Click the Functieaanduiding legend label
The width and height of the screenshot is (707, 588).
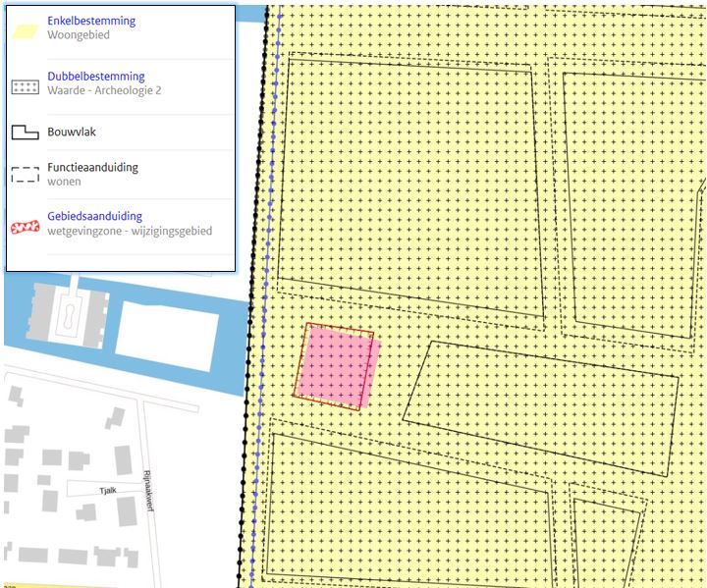(x=92, y=168)
